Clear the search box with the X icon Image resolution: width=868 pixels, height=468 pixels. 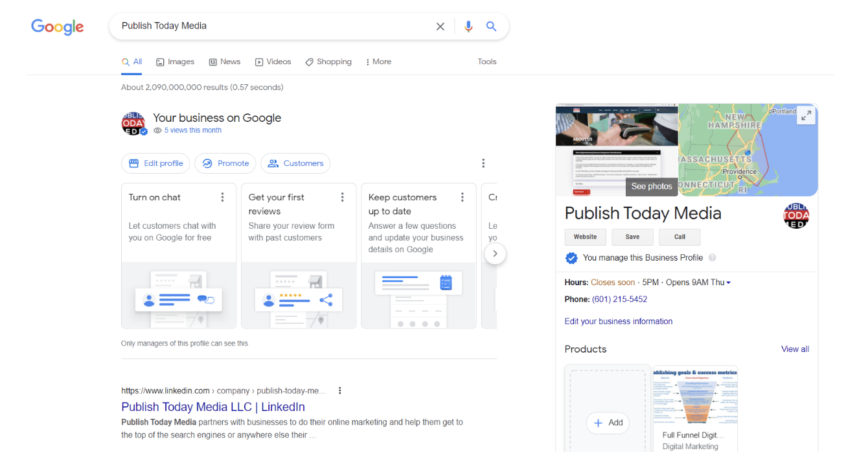point(440,27)
